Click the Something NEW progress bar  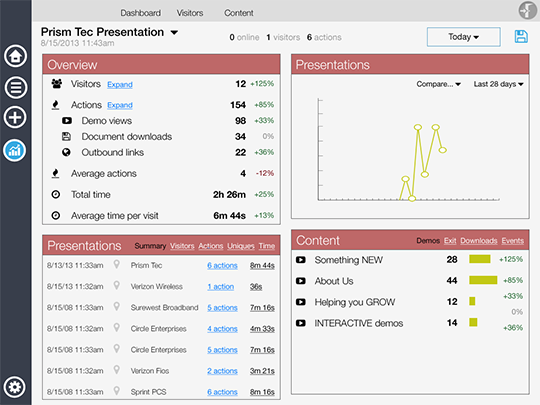(480, 259)
